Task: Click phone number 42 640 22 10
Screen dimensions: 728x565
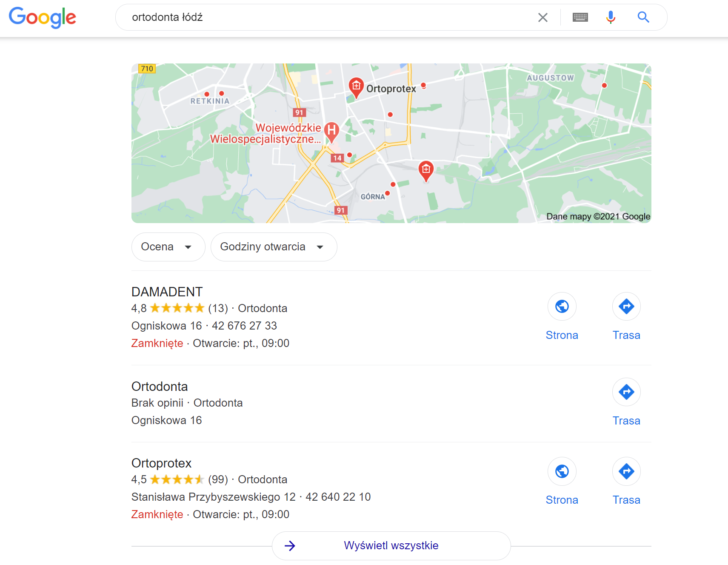Action: (x=338, y=496)
